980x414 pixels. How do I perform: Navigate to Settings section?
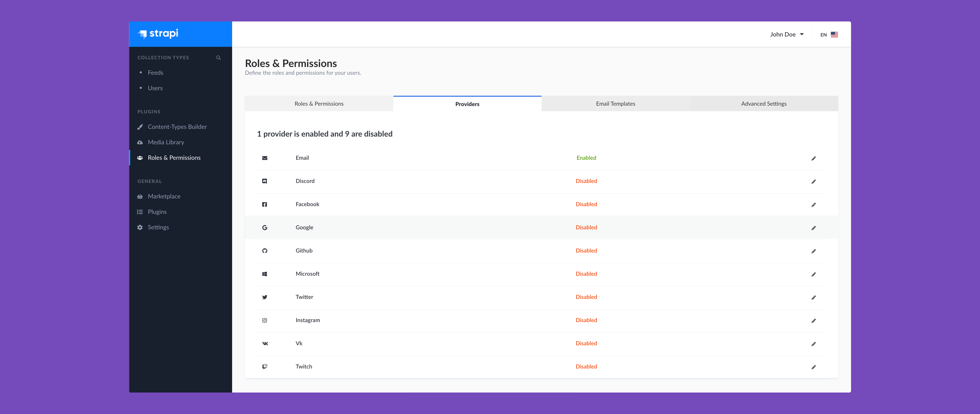[x=158, y=227]
